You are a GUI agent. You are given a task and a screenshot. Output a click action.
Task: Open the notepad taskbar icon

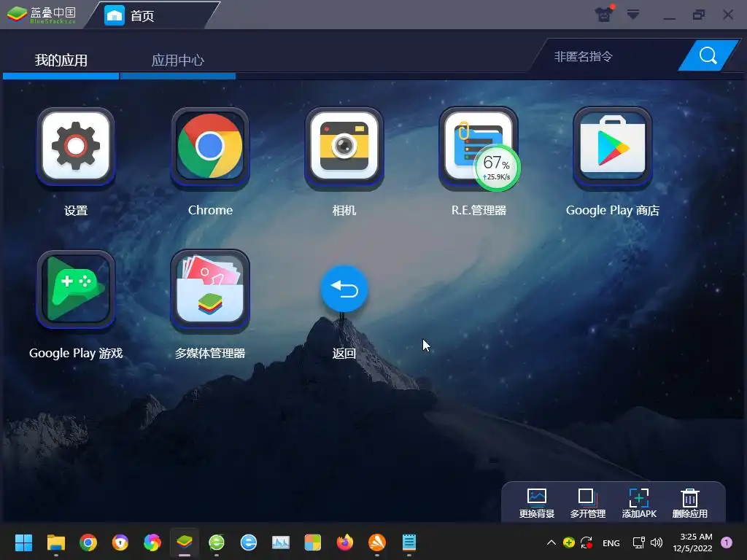409,542
